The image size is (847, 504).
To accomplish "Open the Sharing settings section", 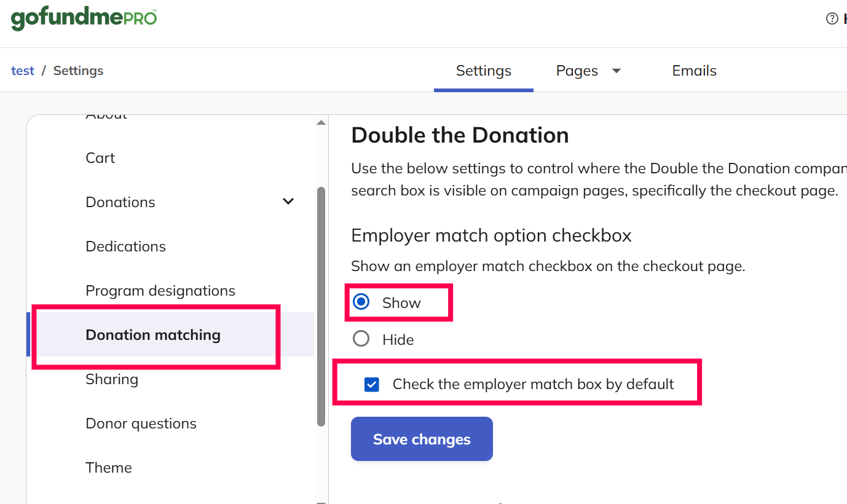I will tap(112, 379).
